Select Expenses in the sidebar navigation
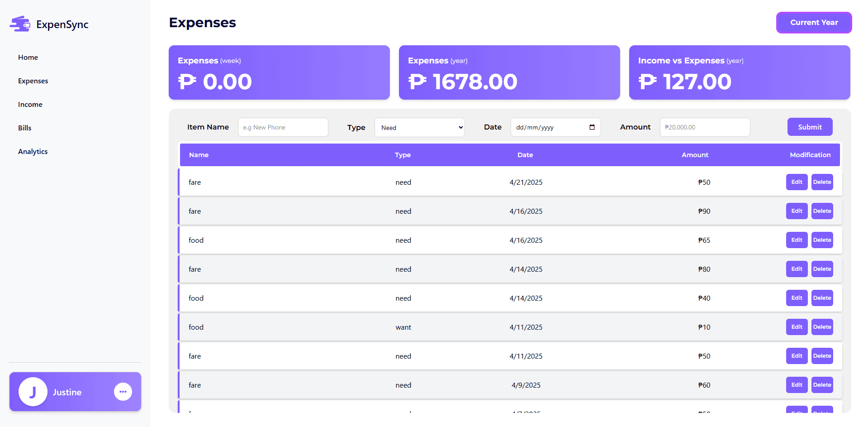The image size is (868, 427). coord(33,81)
